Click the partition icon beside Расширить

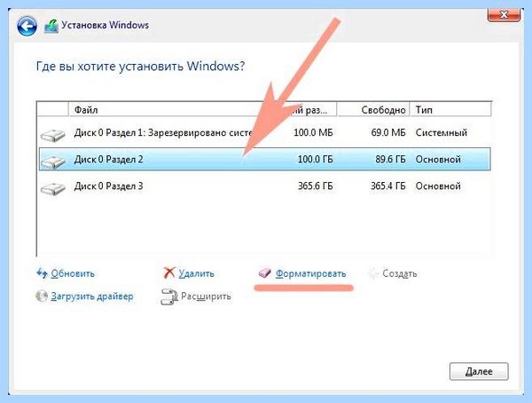[x=169, y=296]
